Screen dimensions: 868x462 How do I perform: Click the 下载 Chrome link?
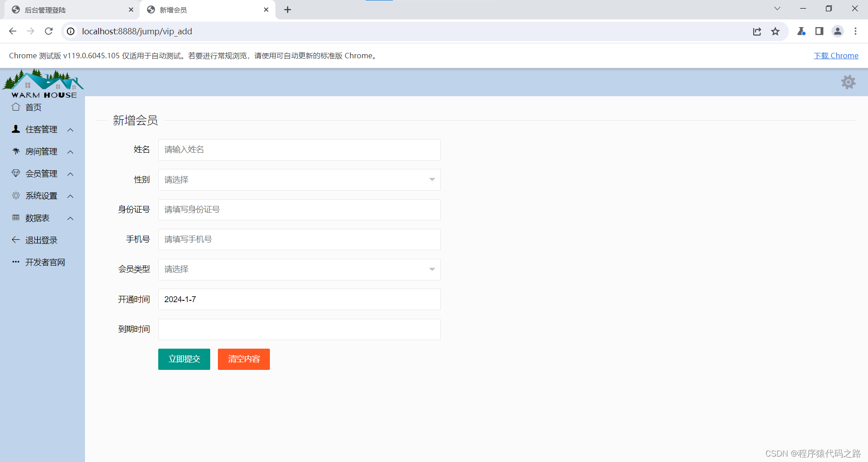click(836, 56)
